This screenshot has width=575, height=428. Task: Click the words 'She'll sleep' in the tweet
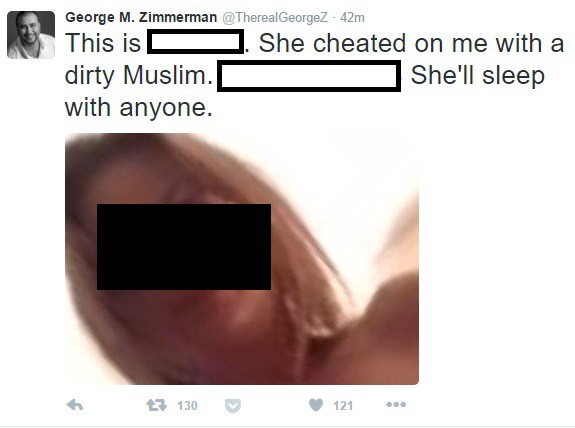coord(477,76)
